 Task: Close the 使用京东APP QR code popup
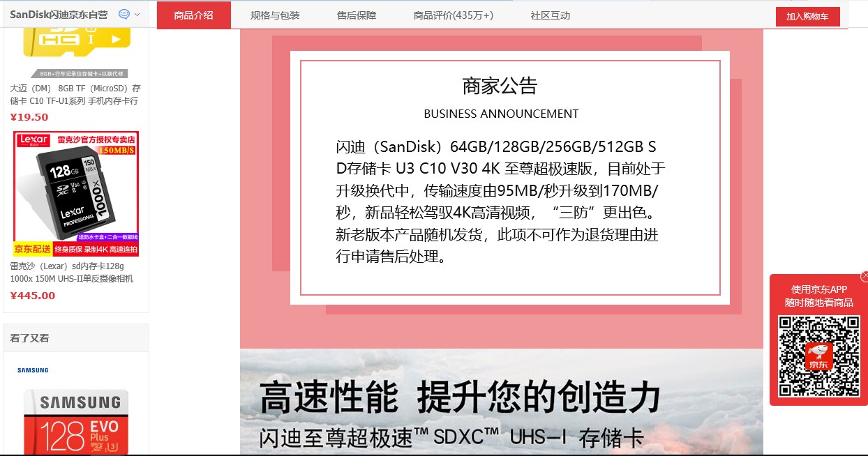pos(863,276)
